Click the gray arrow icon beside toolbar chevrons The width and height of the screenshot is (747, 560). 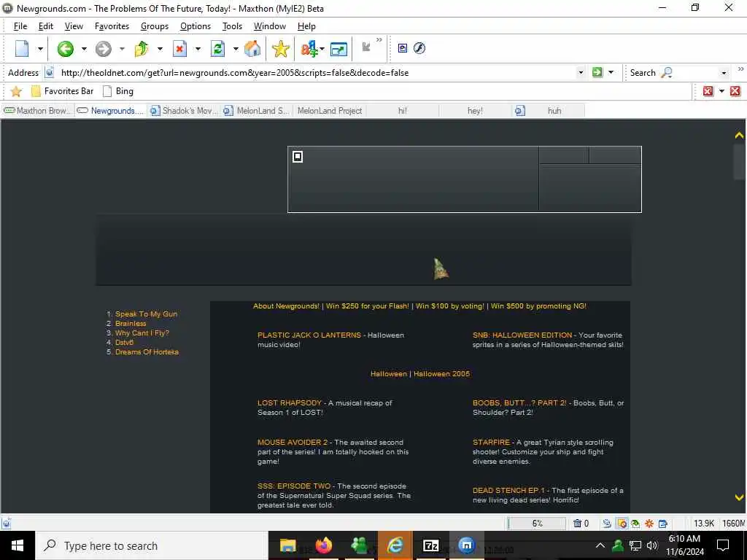(x=366, y=47)
